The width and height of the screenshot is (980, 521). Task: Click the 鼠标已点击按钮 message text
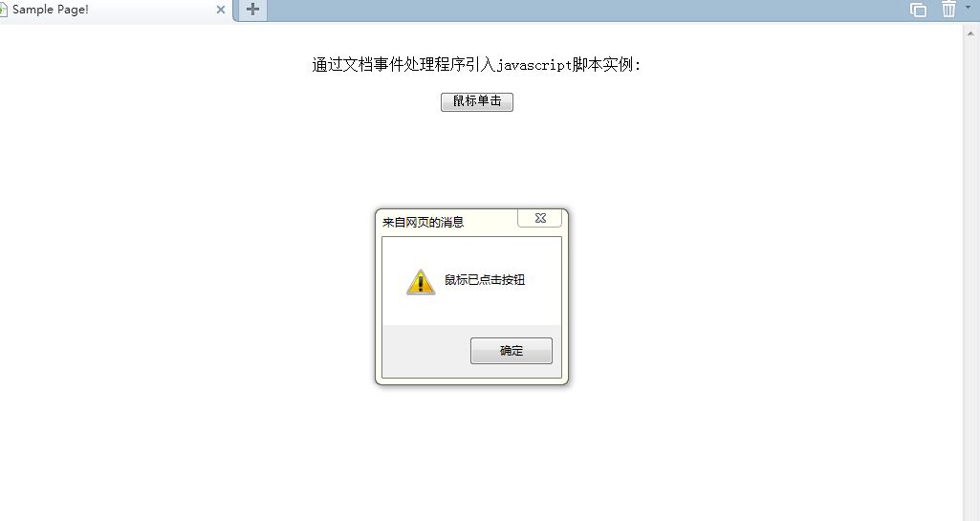pos(485,280)
